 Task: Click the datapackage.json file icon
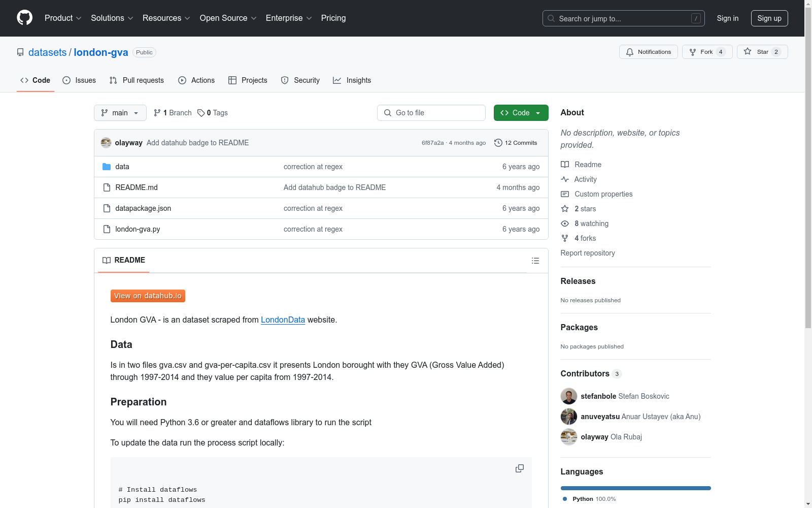click(107, 208)
